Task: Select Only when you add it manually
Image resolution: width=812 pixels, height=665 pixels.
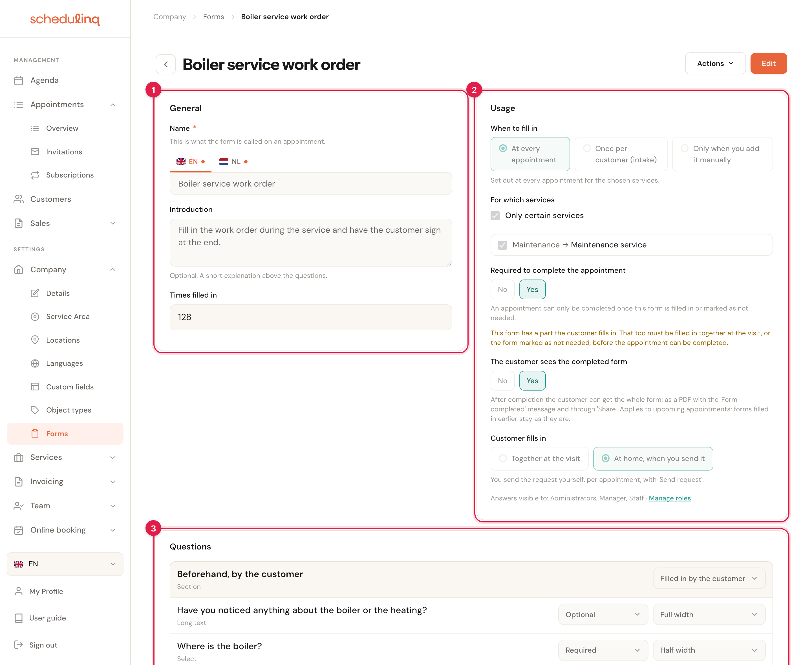Action: click(x=722, y=154)
